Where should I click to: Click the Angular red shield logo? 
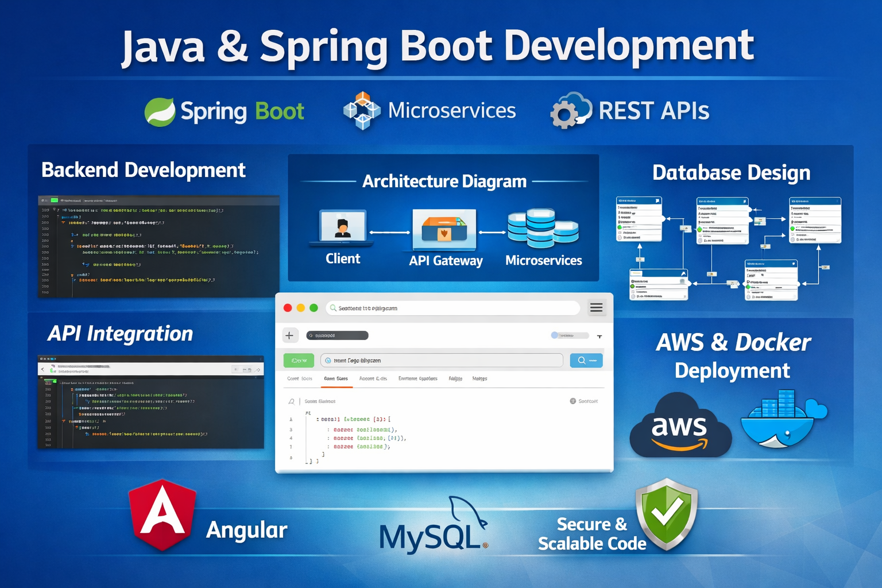(163, 515)
